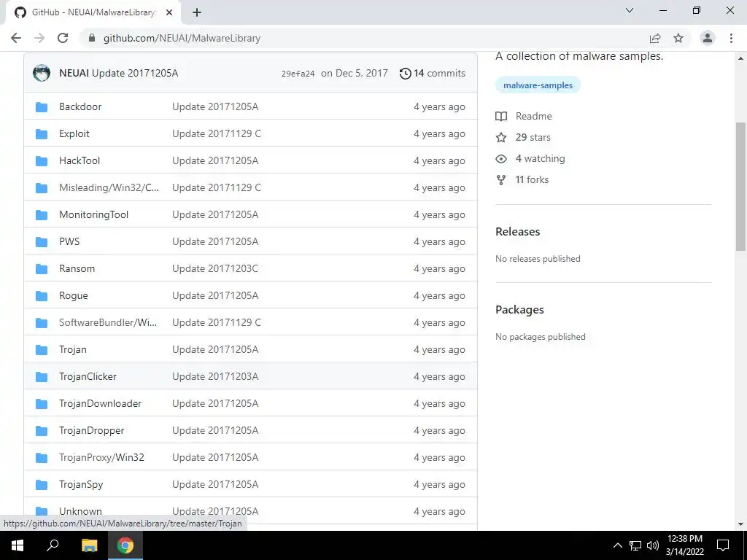747x560 pixels.
Task: Click the malware-samples topic tag
Action: click(x=538, y=85)
